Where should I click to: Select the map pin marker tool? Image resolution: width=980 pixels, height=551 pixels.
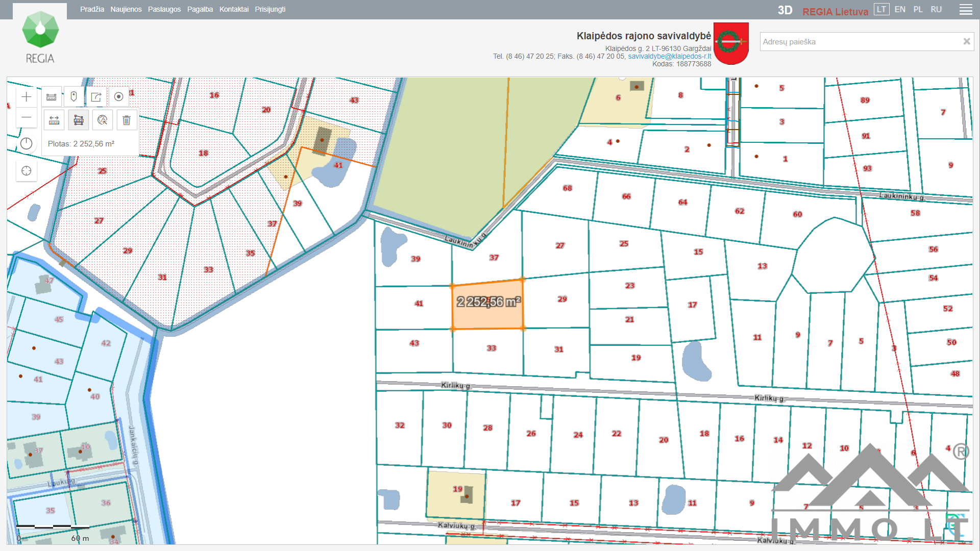(73, 96)
